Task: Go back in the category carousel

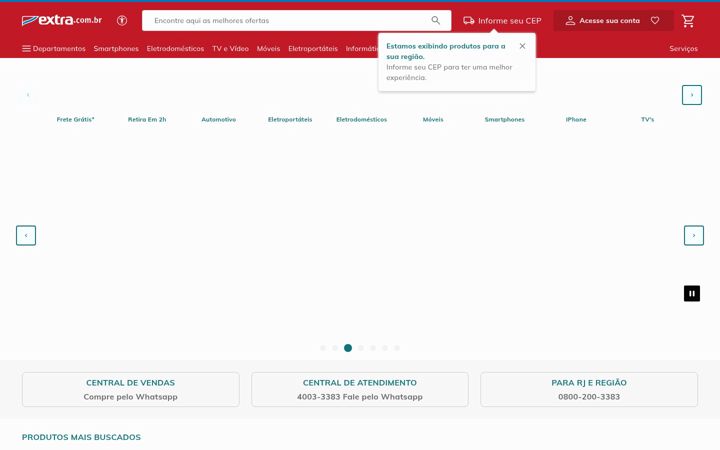Action: 28,95
